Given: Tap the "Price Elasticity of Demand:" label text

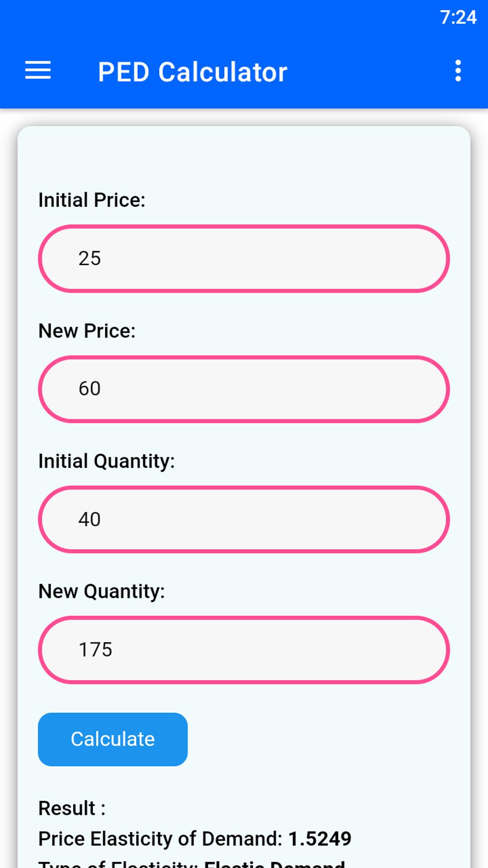Looking at the screenshot, I should [x=160, y=839].
